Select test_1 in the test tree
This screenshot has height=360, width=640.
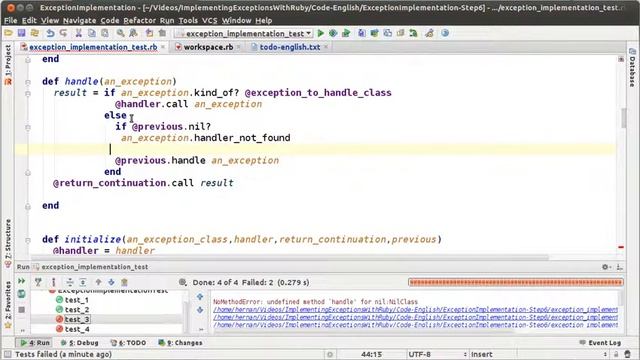point(76,300)
